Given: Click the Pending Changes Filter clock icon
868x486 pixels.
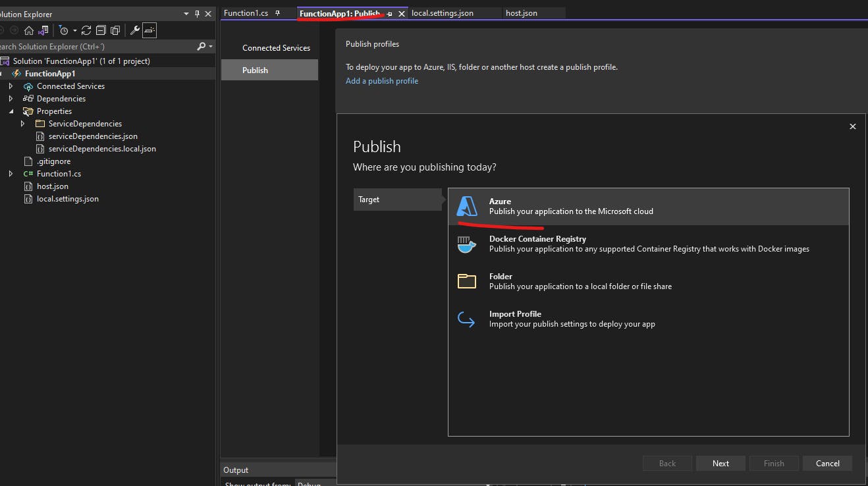Looking at the screenshot, I should coord(63,30).
